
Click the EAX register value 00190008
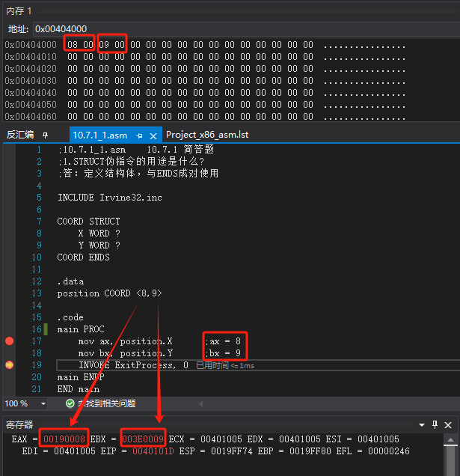[64, 439]
